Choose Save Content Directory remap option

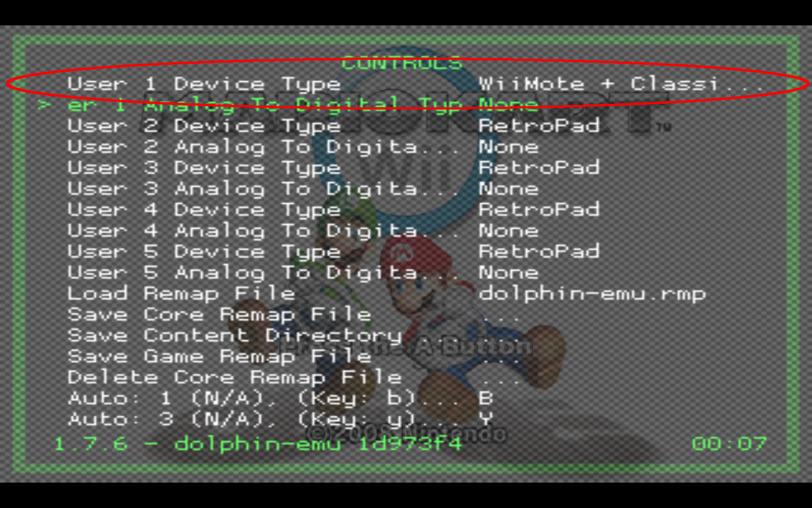click(235, 335)
